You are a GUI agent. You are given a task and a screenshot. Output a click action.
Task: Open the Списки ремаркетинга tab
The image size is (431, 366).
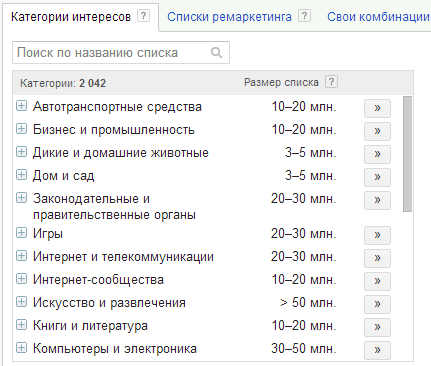click(229, 16)
